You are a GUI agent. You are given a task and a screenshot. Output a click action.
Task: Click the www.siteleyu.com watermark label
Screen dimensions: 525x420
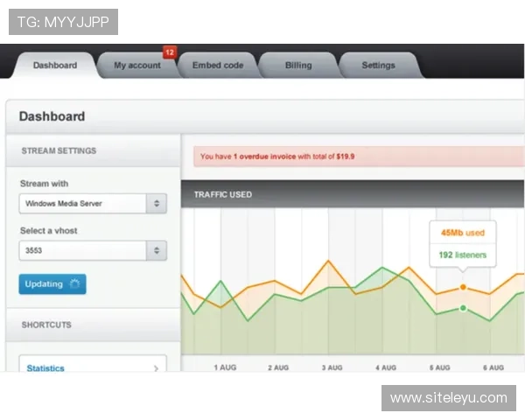[x=448, y=398]
